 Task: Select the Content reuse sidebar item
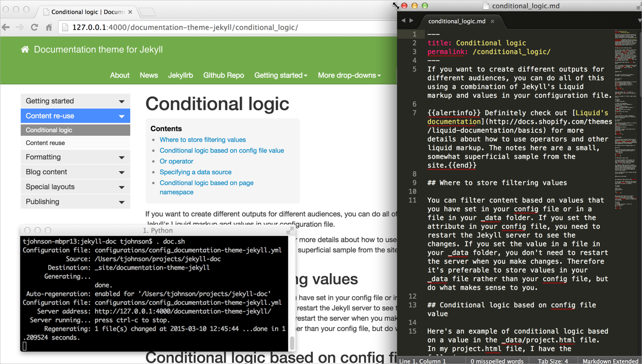45,143
